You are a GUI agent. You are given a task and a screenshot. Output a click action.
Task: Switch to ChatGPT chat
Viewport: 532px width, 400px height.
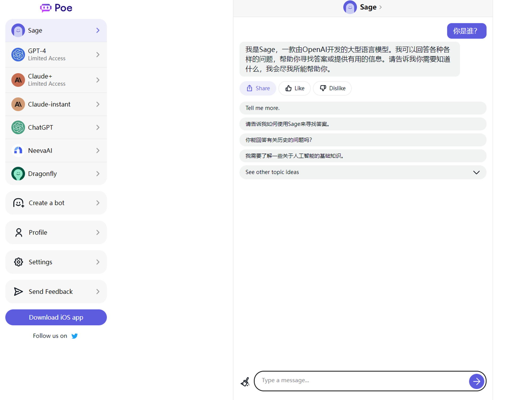(x=56, y=127)
